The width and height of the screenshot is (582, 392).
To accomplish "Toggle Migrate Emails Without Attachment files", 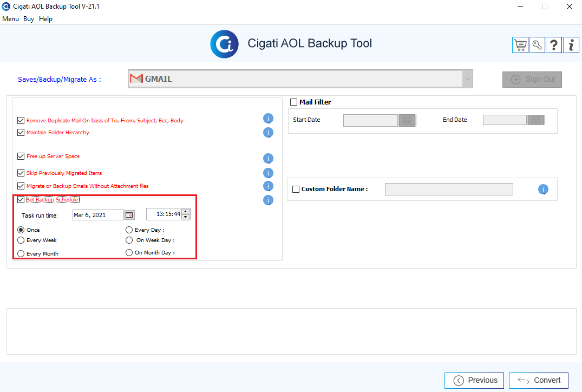I will tap(21, 186).
